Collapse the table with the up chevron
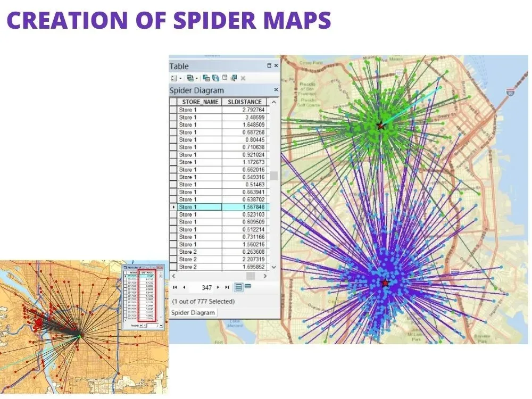 click(274, 102)
